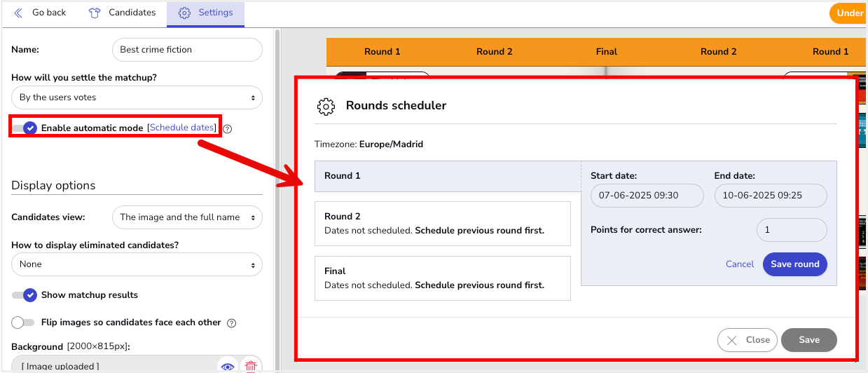Enable Flip images so candidates face each other

23,323
